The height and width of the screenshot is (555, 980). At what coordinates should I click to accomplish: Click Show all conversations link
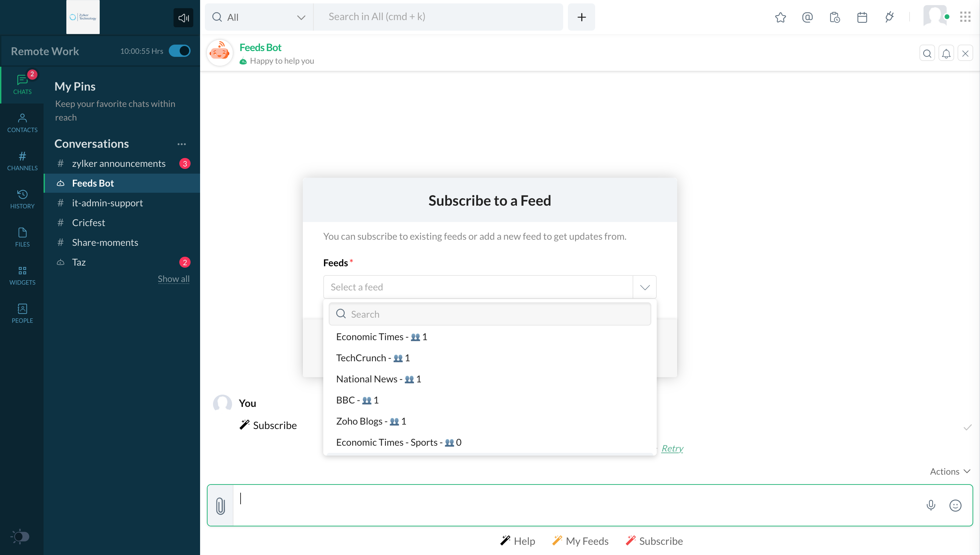click(173, 279)
